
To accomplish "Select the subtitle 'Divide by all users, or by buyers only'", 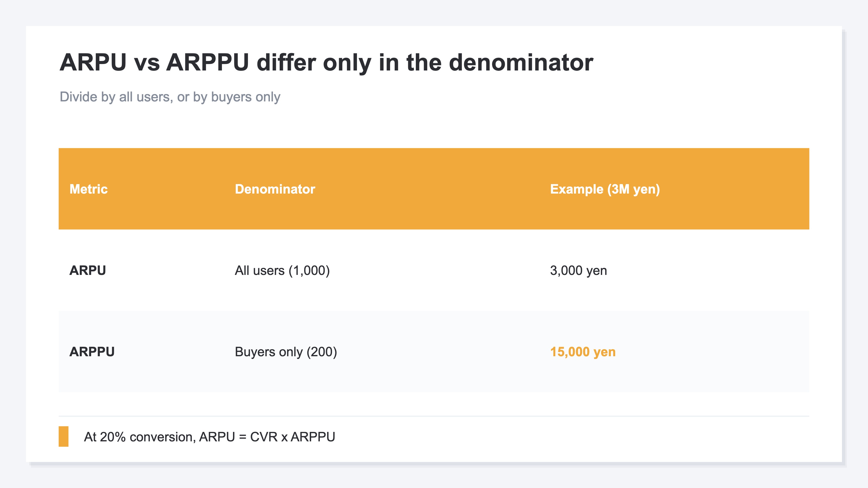I will point(170,97).
